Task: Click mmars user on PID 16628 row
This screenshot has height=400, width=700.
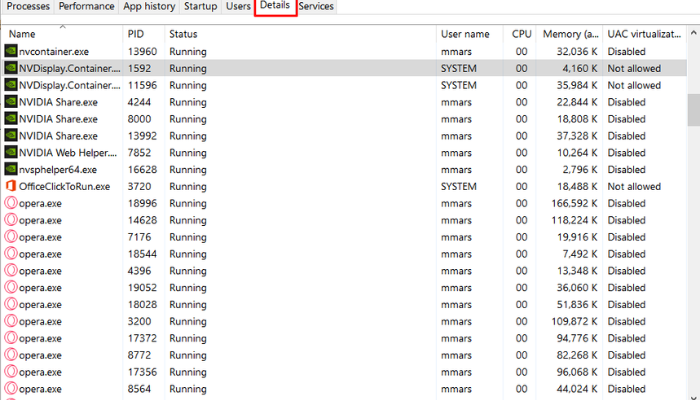Action: point(456,170)
